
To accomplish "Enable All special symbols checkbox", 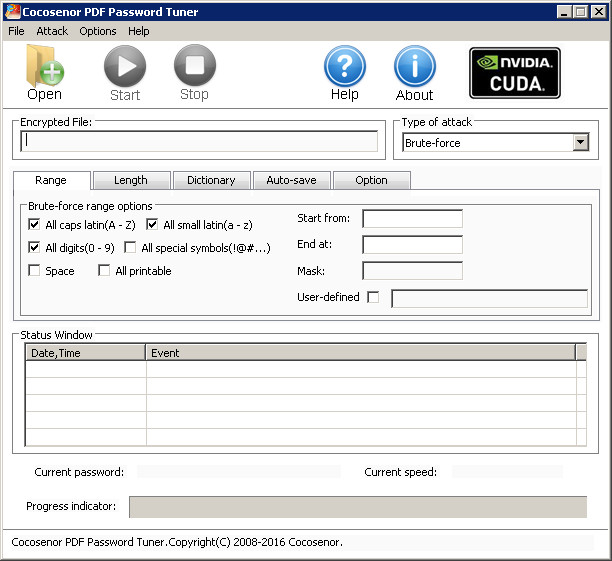I will click(x=130, y=248).
